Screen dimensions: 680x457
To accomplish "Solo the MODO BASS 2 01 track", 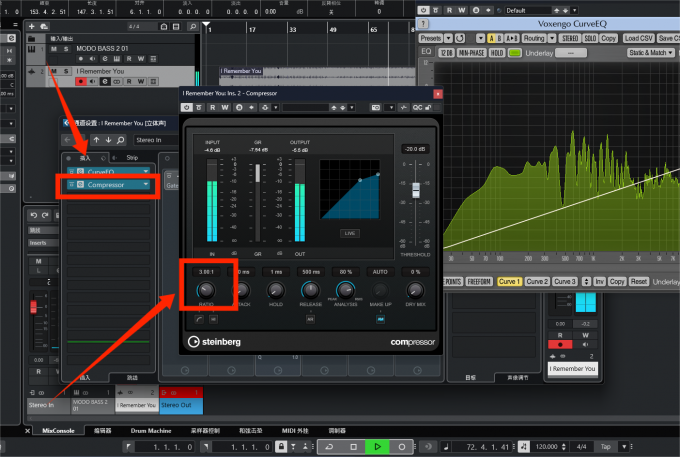I will 66,49.
